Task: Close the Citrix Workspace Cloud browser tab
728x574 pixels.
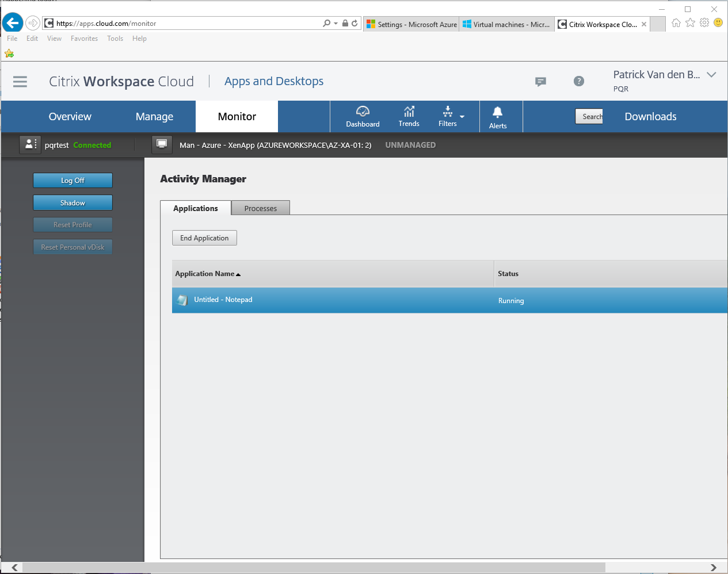Action: (644, 24)
